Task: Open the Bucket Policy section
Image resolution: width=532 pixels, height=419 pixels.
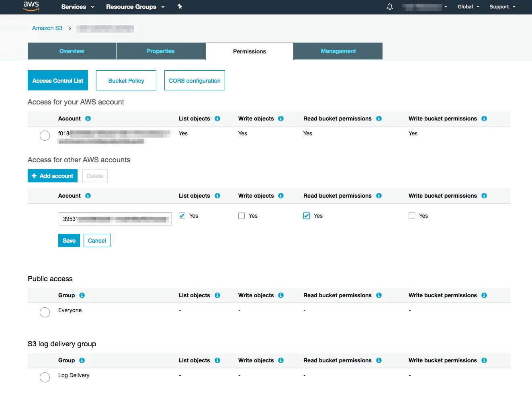Action: click(x=126, y=81)
